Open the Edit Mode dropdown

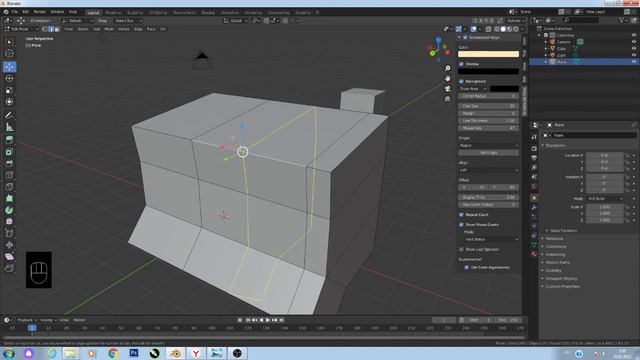[x=21, y=29]
